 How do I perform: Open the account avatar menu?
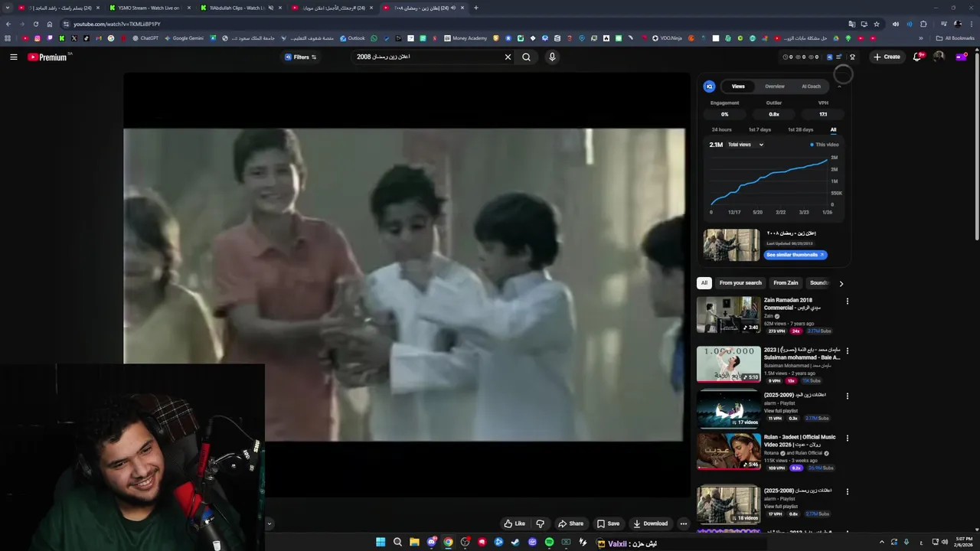pyautogui.click(x=939, y=57)
